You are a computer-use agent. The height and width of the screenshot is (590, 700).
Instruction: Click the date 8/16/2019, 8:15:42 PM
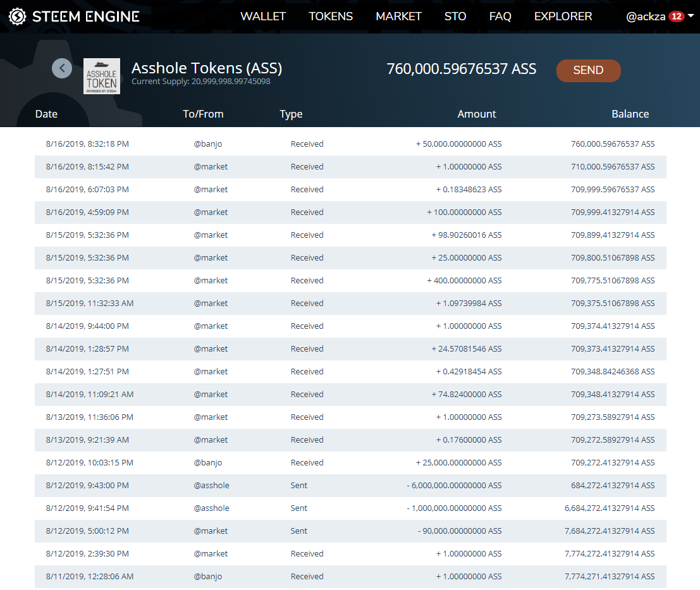tap(87, 166)
